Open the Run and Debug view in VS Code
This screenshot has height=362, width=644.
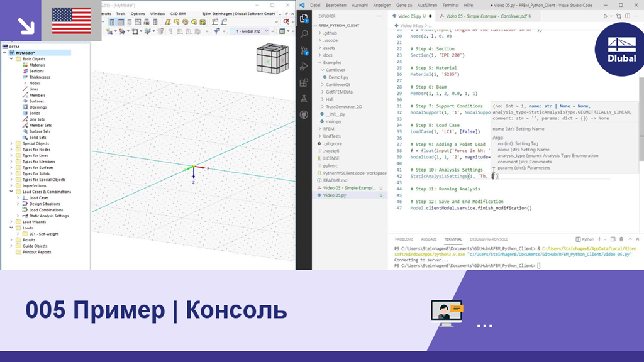pos(304,66)
